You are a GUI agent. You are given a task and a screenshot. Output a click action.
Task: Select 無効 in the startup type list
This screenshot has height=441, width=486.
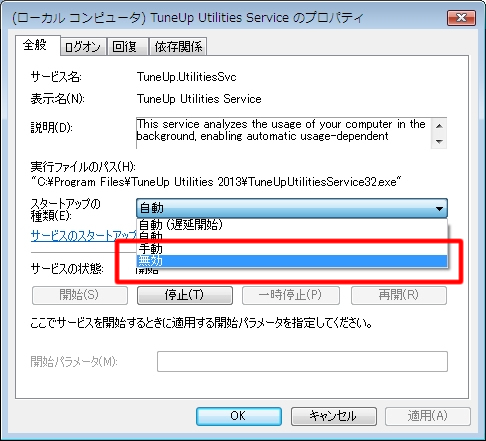pyautogui.click(x=292, y=261)
